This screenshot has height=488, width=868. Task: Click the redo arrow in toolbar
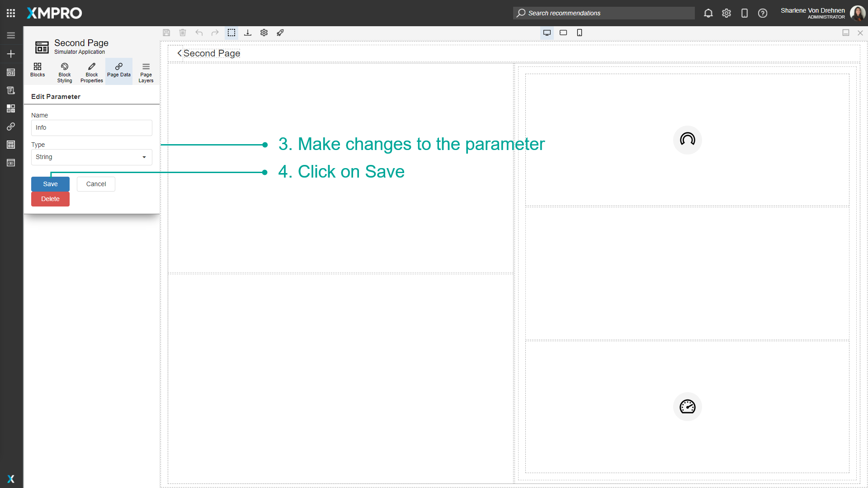point(215,33)
